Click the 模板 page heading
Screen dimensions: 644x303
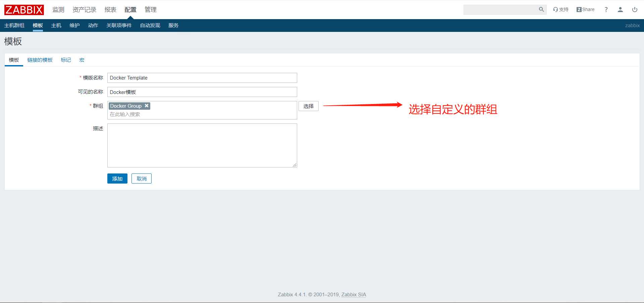[13, 41]
